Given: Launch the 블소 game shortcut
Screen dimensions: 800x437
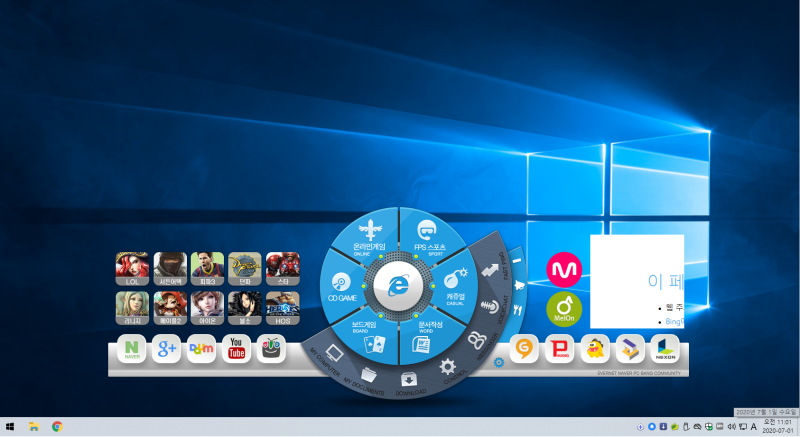Looking at the screenshot, I should click(245, 308).
